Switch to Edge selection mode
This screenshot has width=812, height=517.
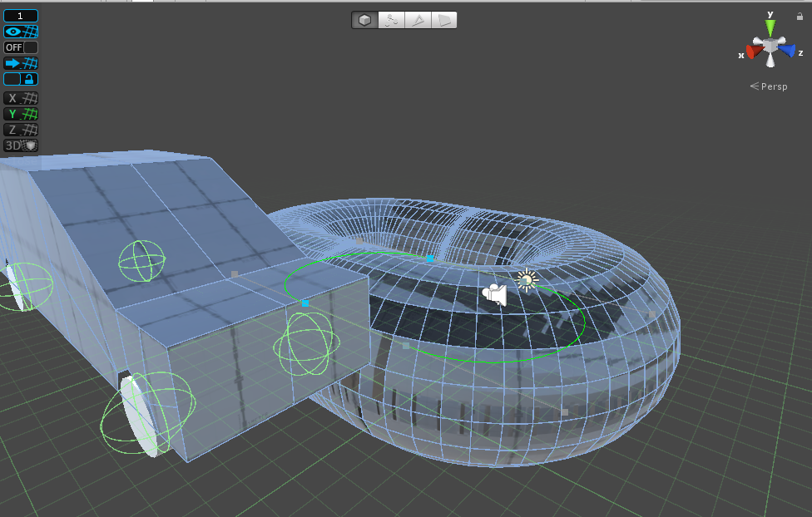click(418, 20)
